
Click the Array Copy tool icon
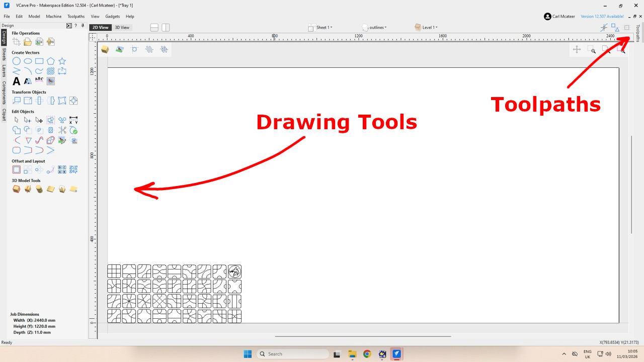coord(28,170)
